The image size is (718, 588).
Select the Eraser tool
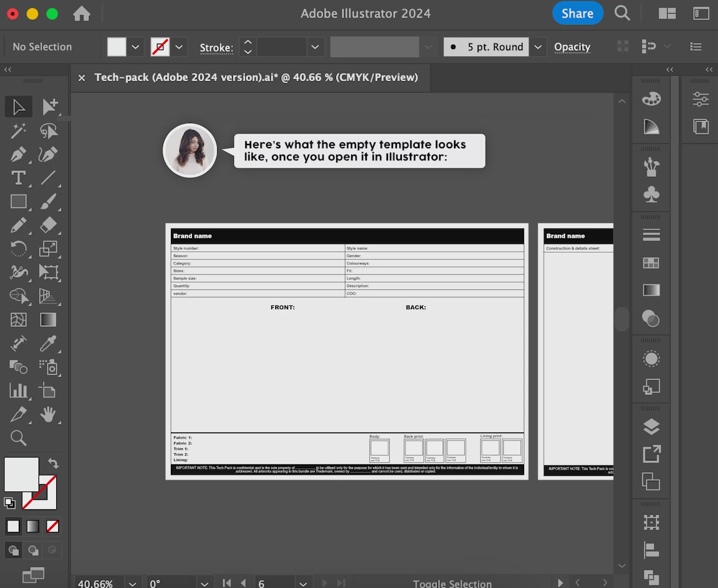tap(48, 225)
